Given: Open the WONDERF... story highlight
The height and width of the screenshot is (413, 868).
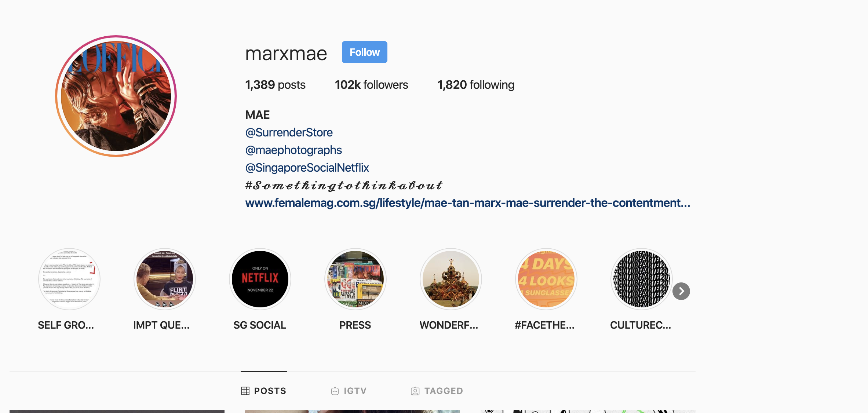Looking at the screenshot, I should (x=451, y=279).
